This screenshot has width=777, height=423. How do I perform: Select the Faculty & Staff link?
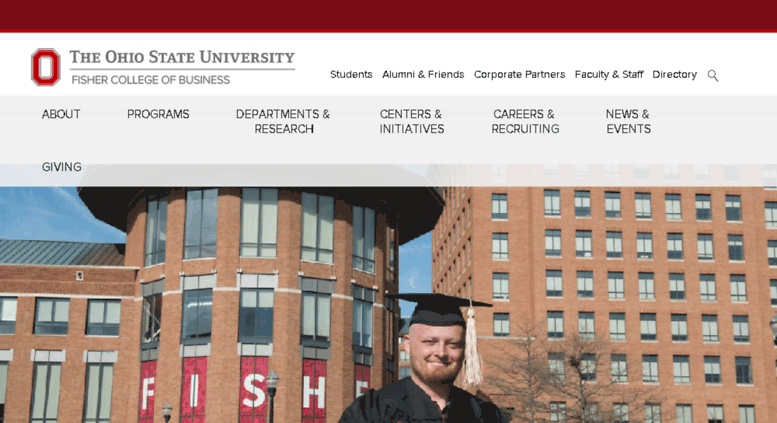(609, 74)
